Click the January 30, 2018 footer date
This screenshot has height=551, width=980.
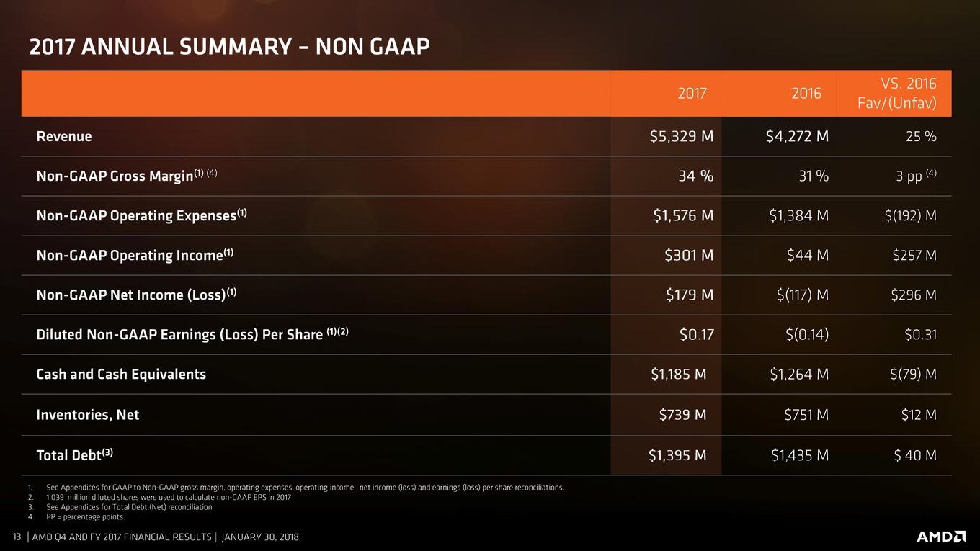[260, 537]
